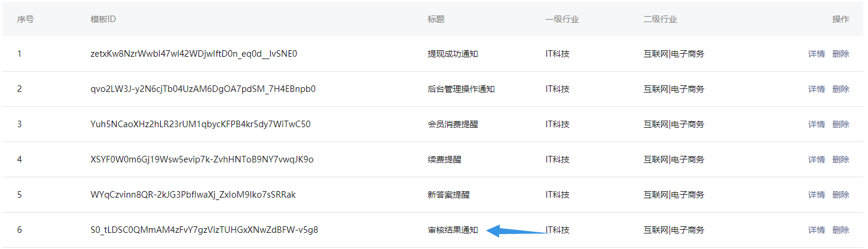Click 删除 for 审核结果通知 row
Image resolution: width=868 pixels, height=249 pixels.
click(840, 230)
